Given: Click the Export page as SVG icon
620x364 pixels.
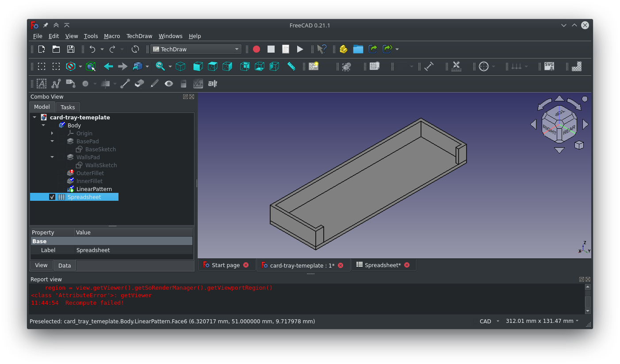Looking at the screenshot, I should click(549, 66).
